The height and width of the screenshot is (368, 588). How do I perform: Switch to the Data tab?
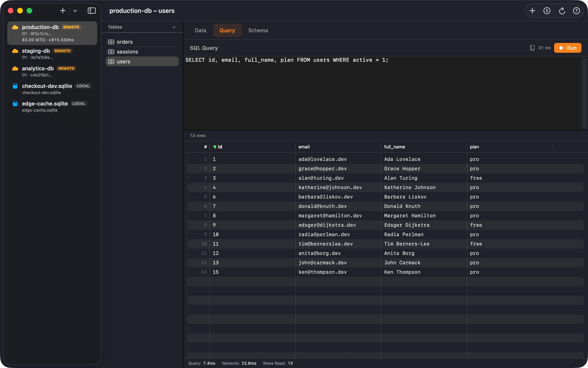[x=200, y=30]
